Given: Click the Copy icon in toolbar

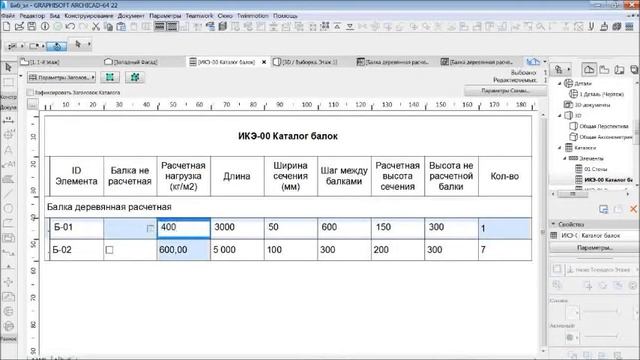Looking at the screenshot, I should pyautogui.click(x=108, y=27).
